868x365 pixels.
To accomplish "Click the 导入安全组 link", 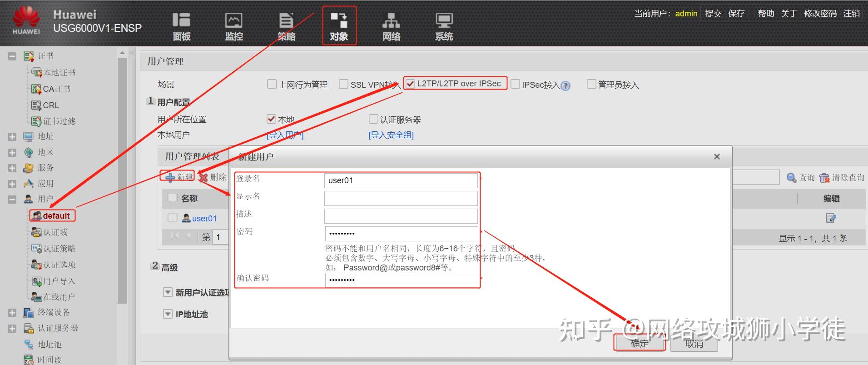I will point(391,135).
